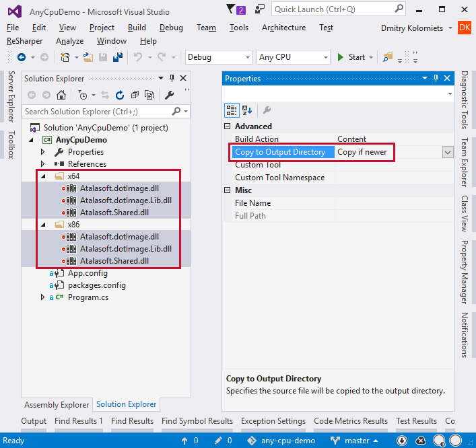The image size is (476, 448).
Task: Open Copy to Output Directory value dropdown
Action: coord(448,152)
